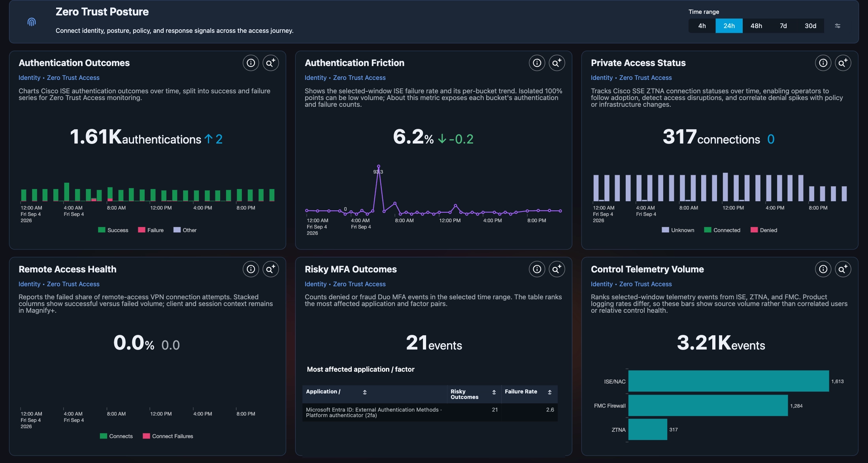Magnify the Risky MFA Outcomes panel

[x=557, y=269]
